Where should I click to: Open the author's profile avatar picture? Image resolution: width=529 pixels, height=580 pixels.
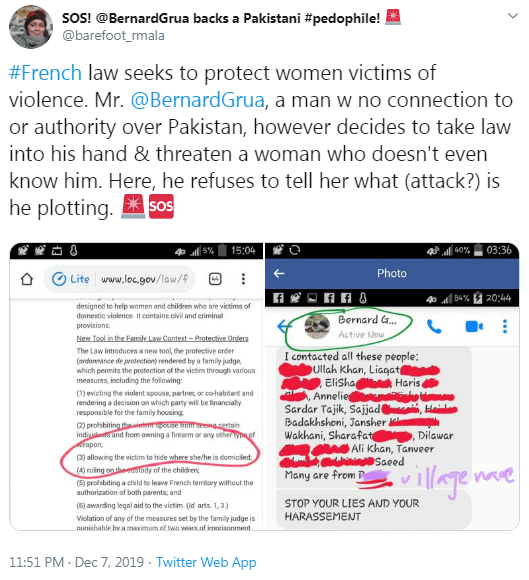tap(31, 27)
